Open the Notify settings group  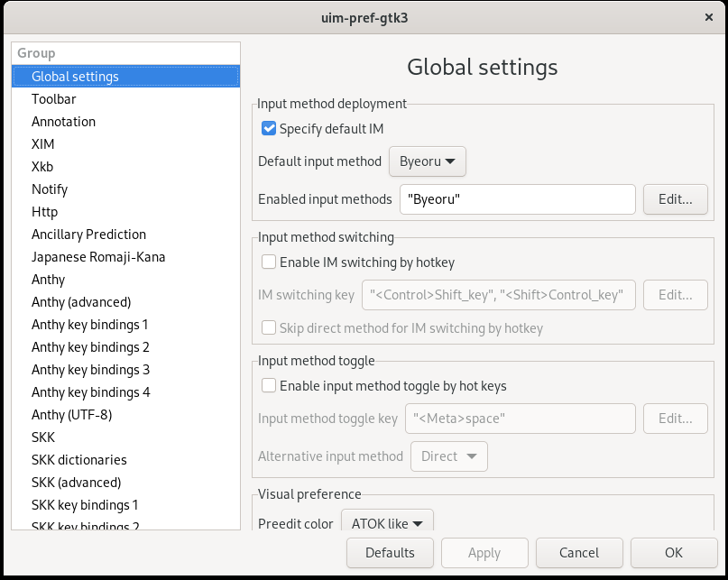[x=50, y=189]
